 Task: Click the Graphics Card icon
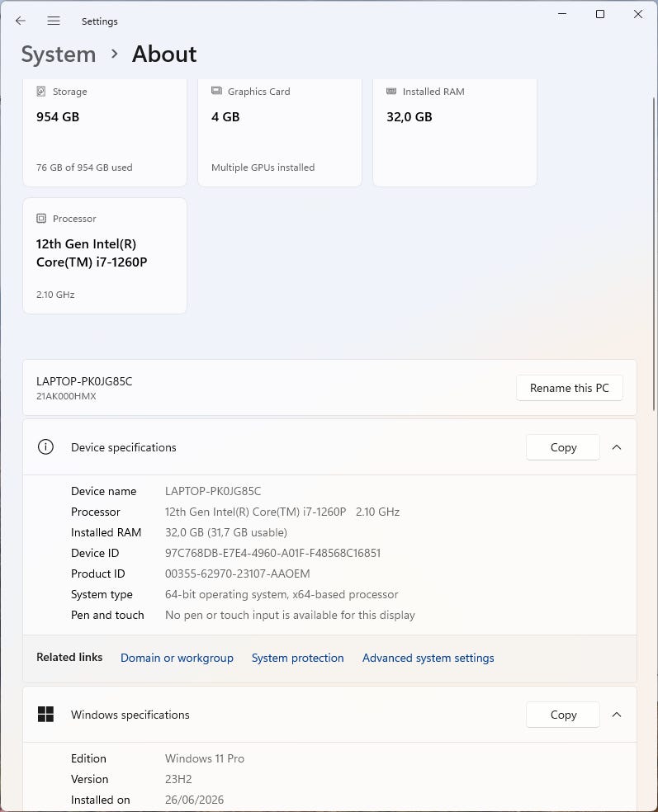coord(216,91)
